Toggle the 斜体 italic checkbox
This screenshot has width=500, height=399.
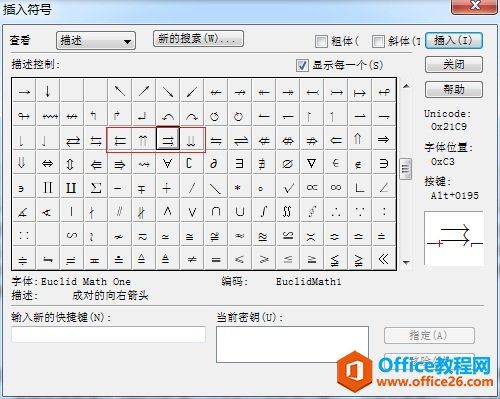tap(378, 41)
